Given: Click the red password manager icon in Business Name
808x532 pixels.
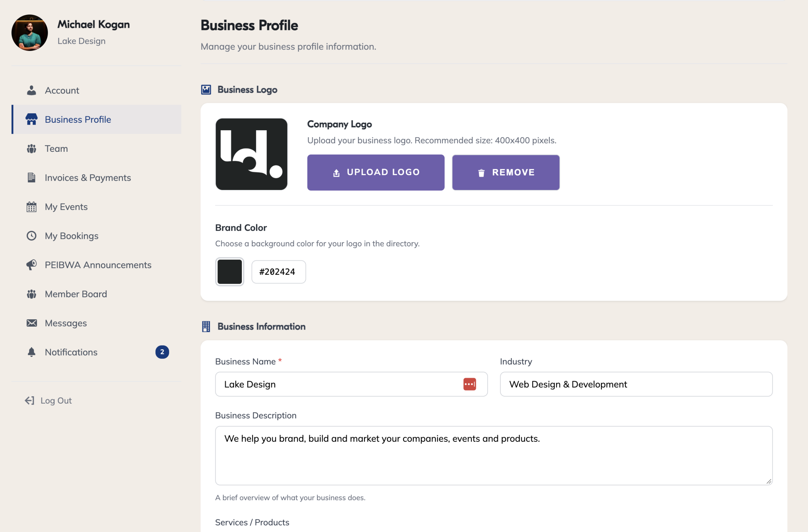Looking at the screenshot, I should pos(470,384).
